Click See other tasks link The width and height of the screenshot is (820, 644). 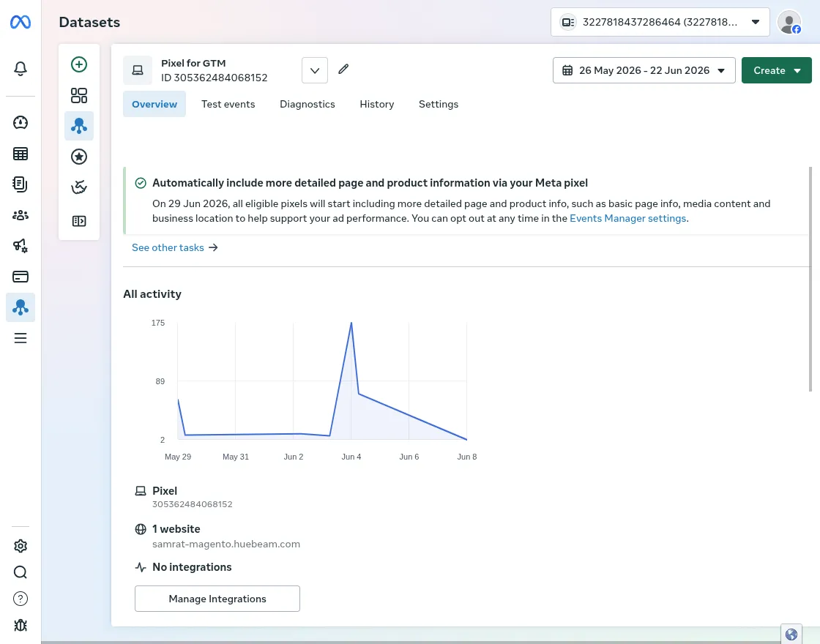175,248
